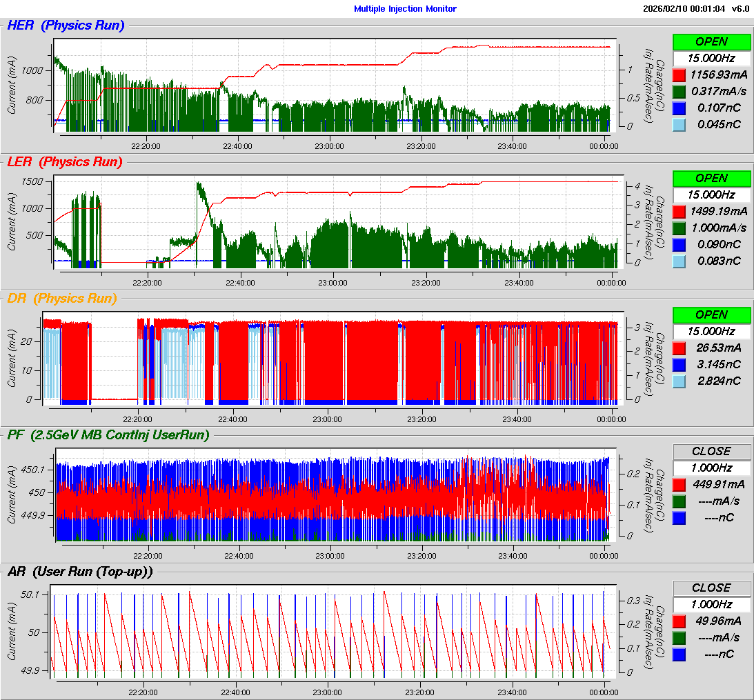Select the red DR current legend swatch
Image resolution: width=754 pixels, height=700 pixels.
[x=679, y=348]
